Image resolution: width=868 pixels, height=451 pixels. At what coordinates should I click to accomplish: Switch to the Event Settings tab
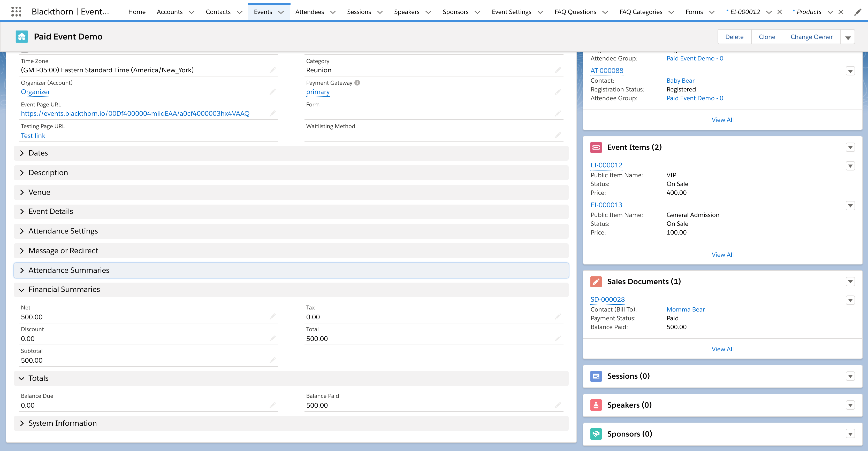(x=511, y=12)
